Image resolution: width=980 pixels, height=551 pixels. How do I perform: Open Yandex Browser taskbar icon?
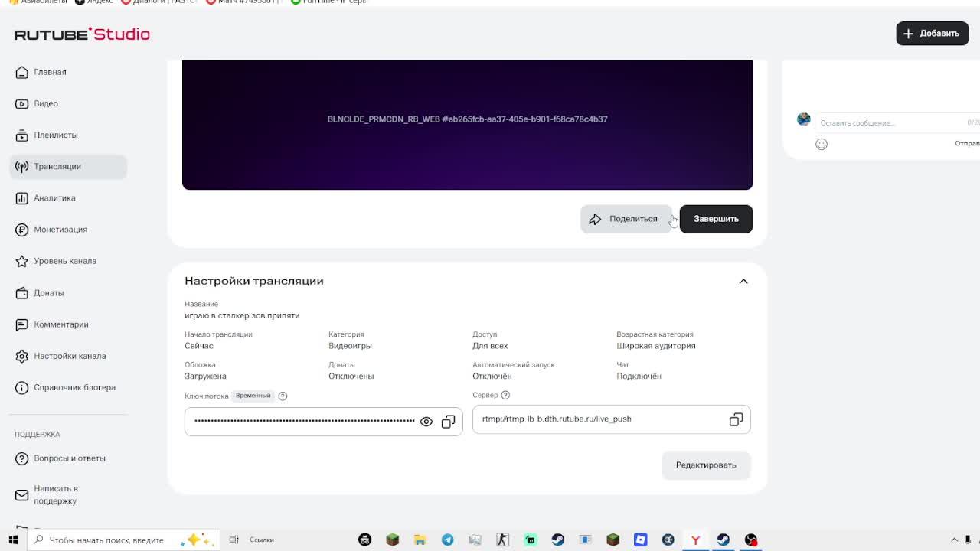point(695,540)
